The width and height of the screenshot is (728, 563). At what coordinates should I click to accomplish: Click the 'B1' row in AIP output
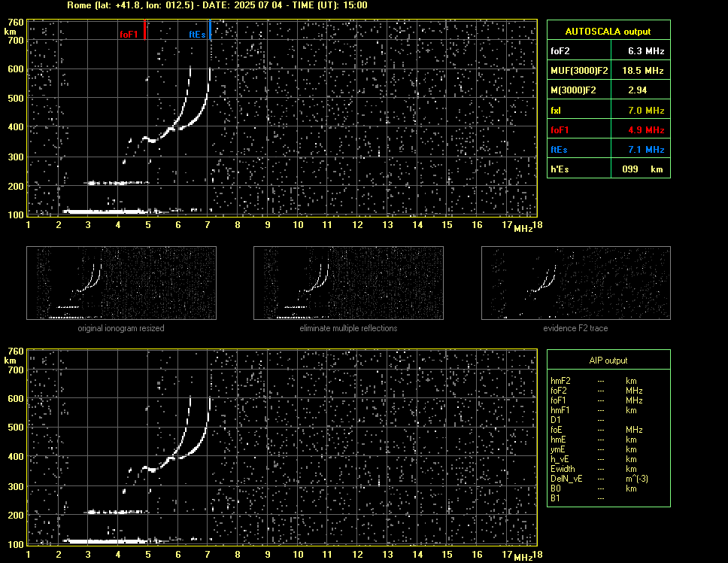tap(578, 498)
